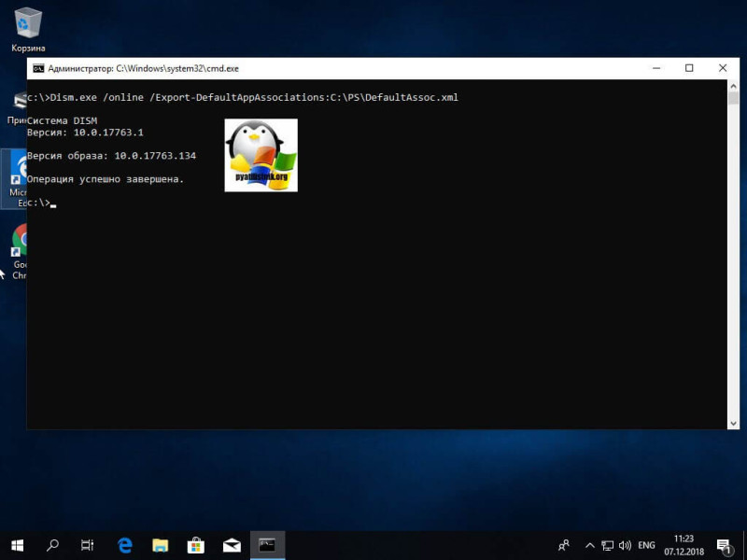Open the Action Center notifications icon
Screen dimensions: 747x560
(x=724, y=545)
